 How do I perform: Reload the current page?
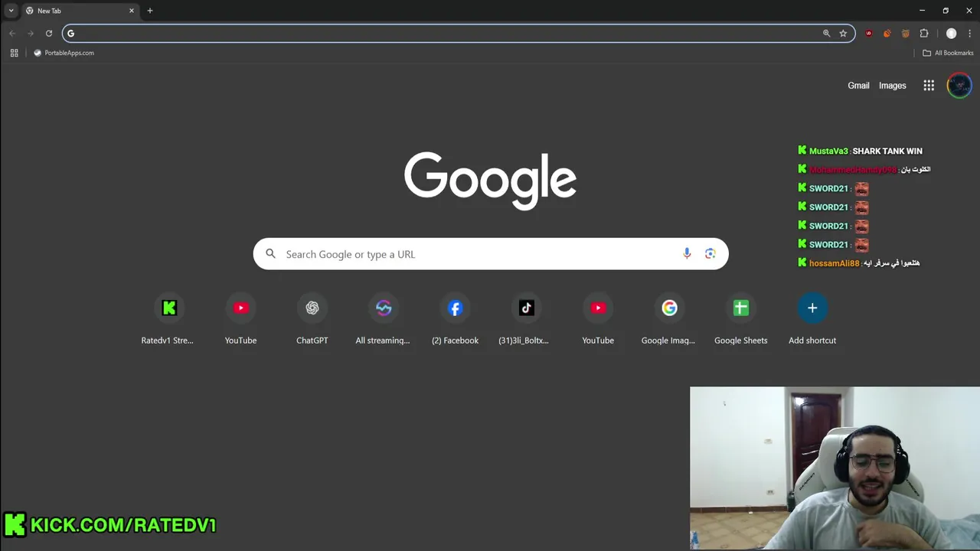[x=48, y=33]
